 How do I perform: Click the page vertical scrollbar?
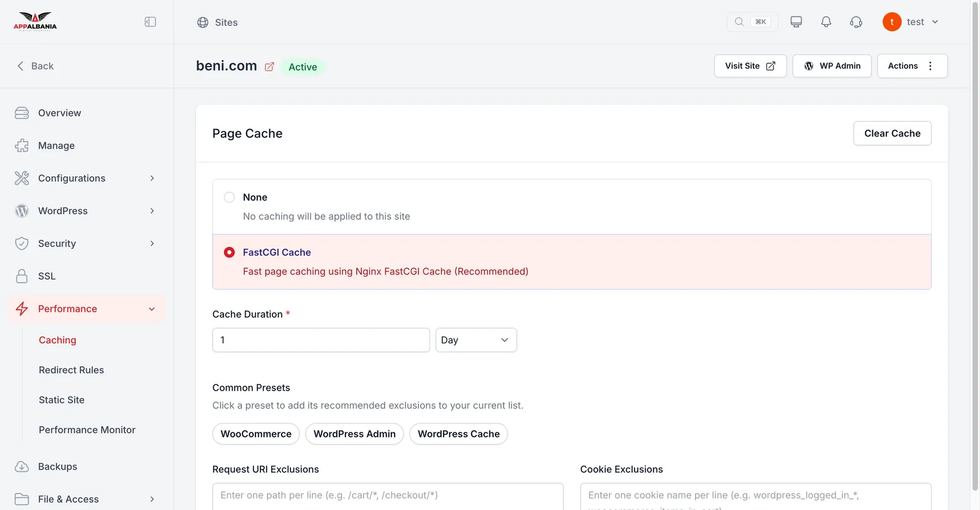pyautogui.click(x=975, y=245)
